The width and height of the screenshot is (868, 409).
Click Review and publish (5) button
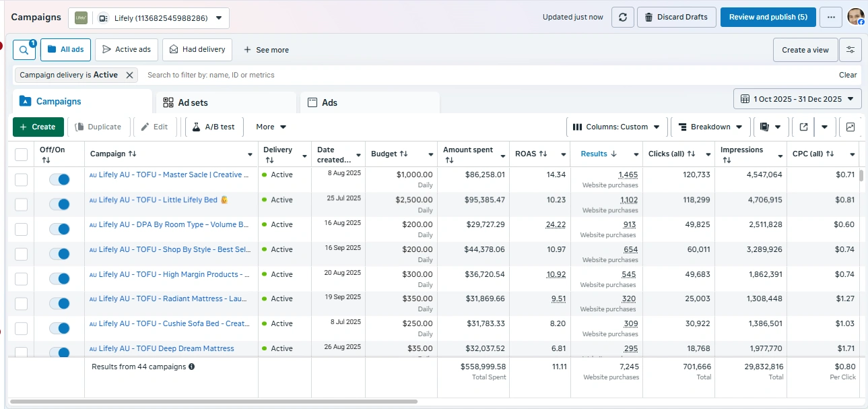768,18
